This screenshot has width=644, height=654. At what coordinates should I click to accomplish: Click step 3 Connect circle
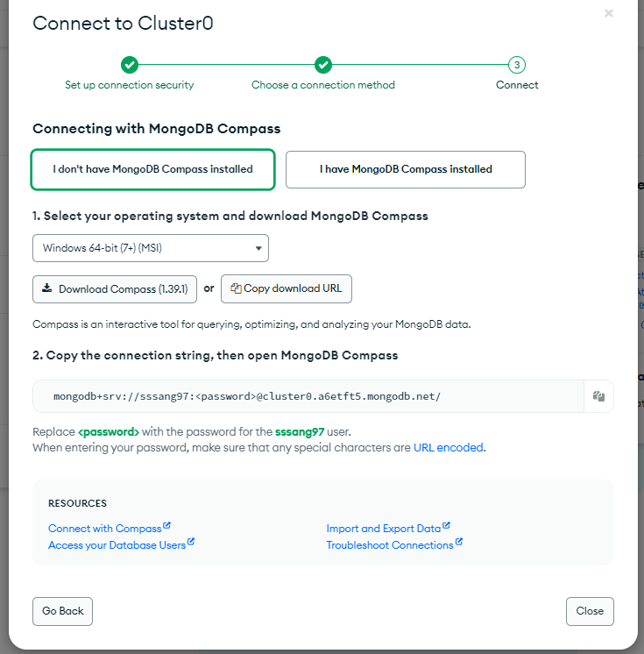pyautogui.click(x=517, y=65)
